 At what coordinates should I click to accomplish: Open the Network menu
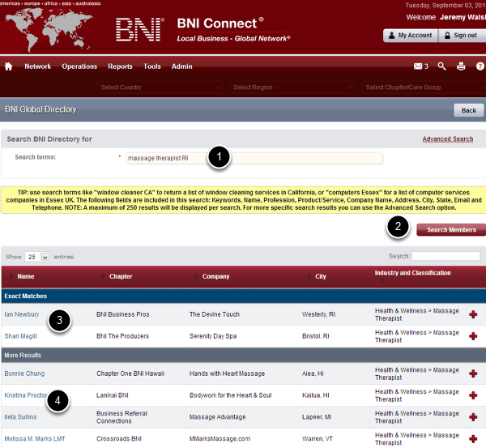coord(37,66)
